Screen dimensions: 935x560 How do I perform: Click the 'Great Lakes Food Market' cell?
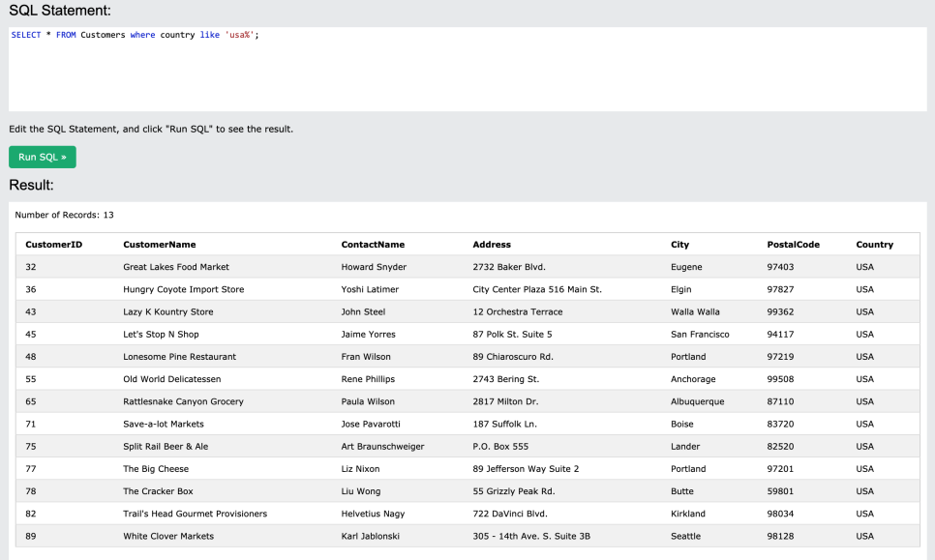click(176, 267)
